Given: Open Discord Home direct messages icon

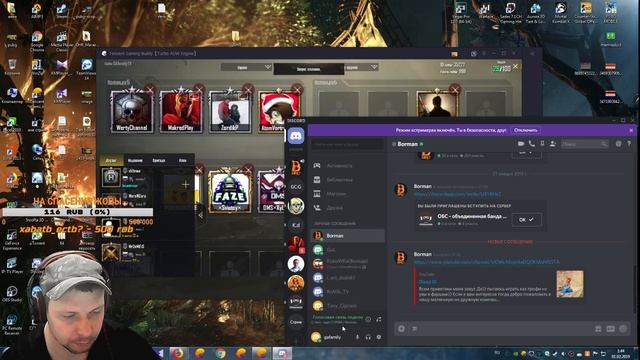Looking at the screenshot, I should tap(296, 136).
